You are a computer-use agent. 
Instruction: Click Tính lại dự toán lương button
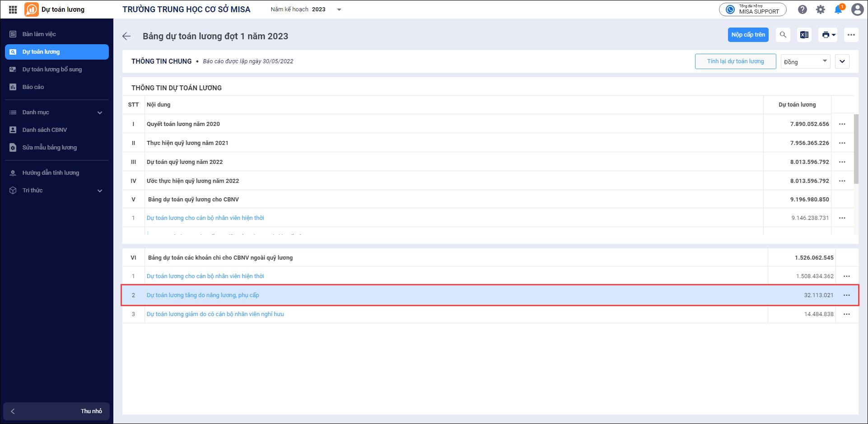point(736,61)
